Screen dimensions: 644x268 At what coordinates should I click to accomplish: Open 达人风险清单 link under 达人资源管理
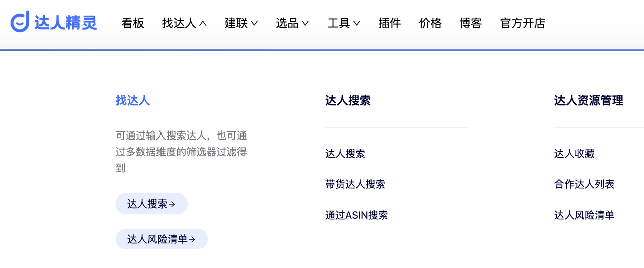585,215
